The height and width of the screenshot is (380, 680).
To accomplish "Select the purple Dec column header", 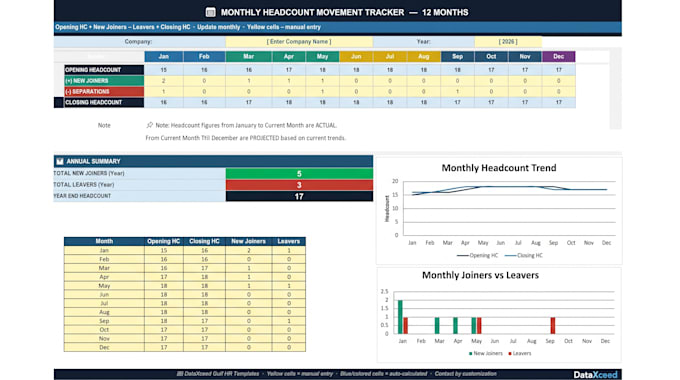I will (x=559, y=56).
